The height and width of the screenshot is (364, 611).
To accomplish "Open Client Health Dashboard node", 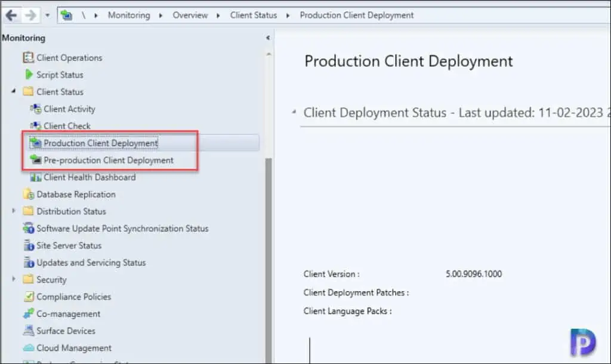I will pos(90,177).
